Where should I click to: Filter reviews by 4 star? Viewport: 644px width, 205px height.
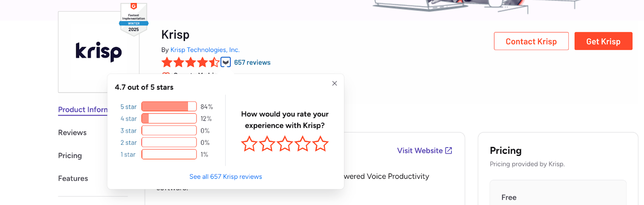click(128, 119)
